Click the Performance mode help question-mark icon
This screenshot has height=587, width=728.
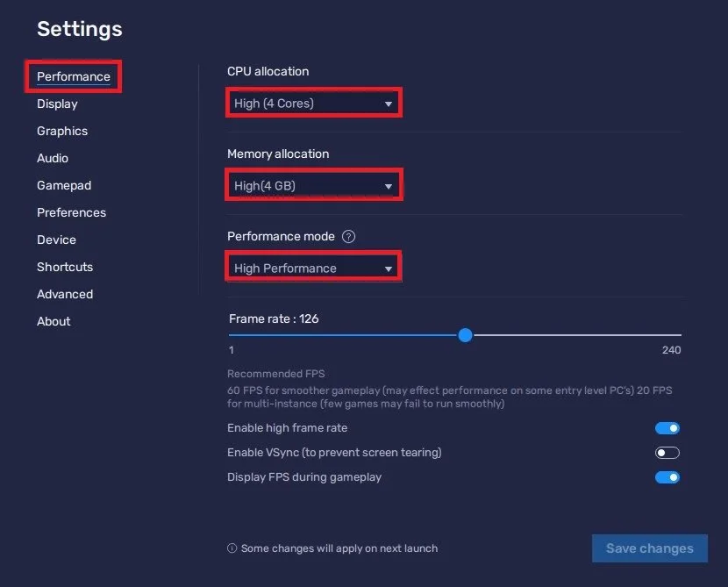pyautogui.click(x=348, y=236)
